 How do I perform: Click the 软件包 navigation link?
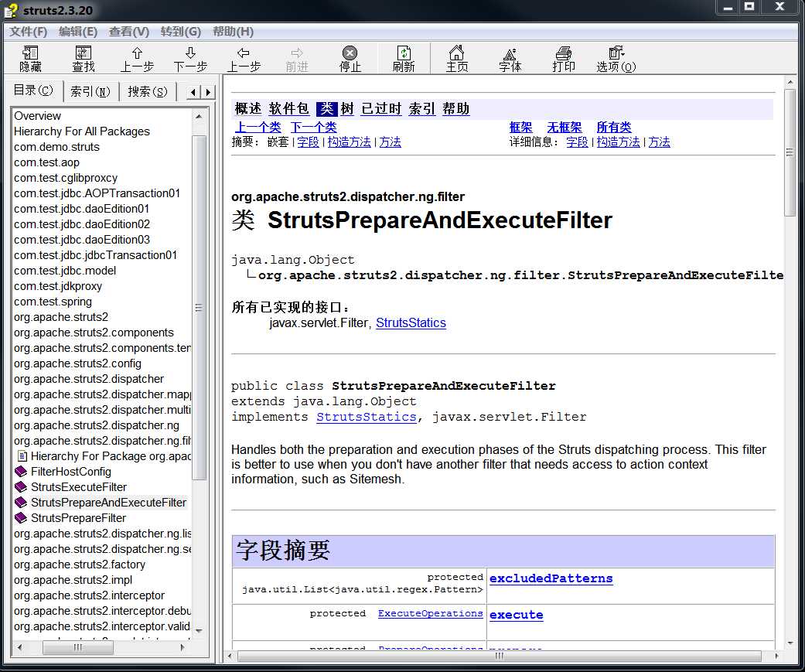[x=288, y=108]
